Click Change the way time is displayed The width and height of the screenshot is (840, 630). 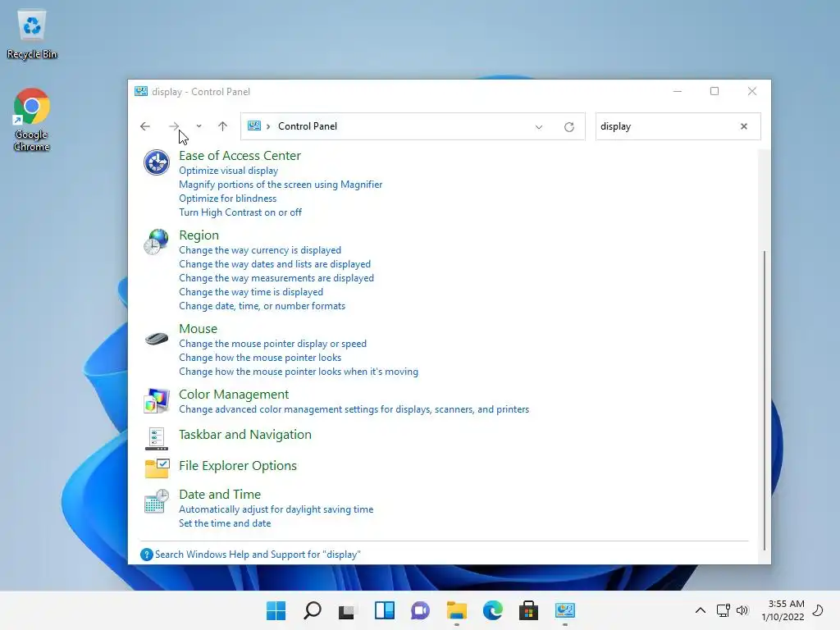pos(251,292)
